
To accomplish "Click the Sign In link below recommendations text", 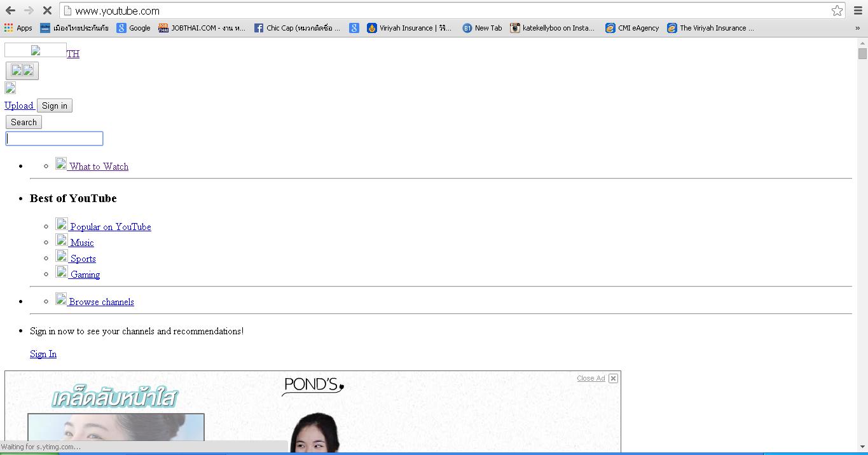I will pyautogui.click(x=43, y=354).
